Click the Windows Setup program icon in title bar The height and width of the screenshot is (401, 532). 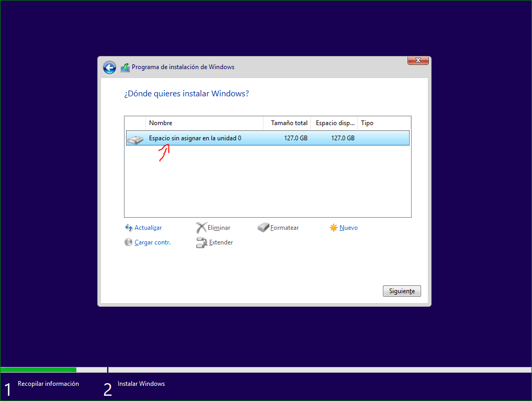[x=125, y=67]
